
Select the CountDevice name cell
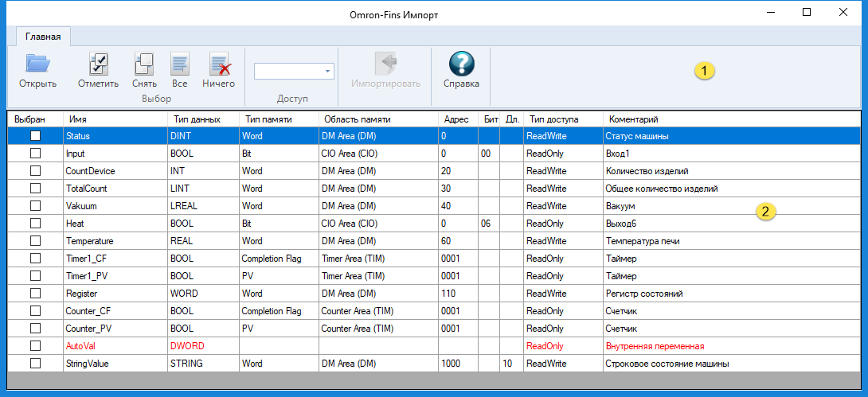tap(115, 171)
